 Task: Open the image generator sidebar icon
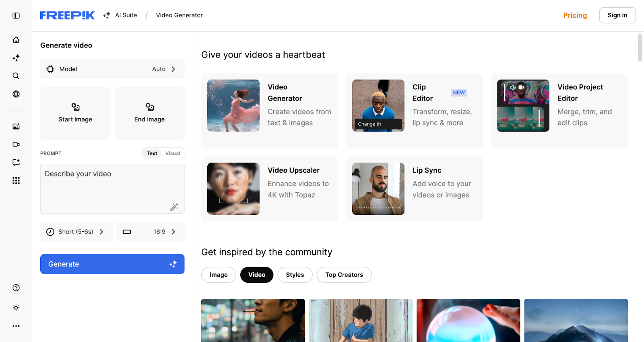pos(16,126)
